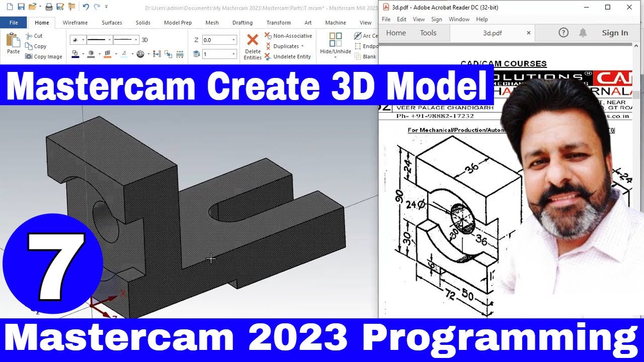The height and width of the screenshot is (362, 644).
Task: Click the solid color swatch
Action: coord(91,54)
